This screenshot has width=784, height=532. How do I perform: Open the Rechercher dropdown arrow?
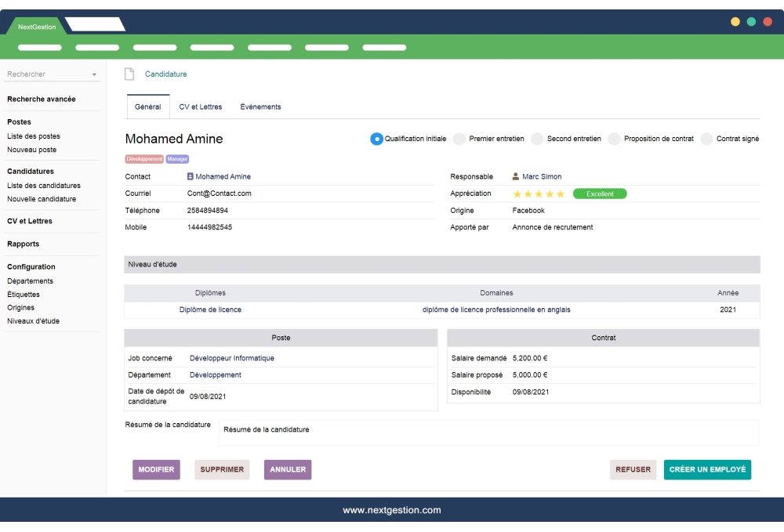(x=94, y=73)
